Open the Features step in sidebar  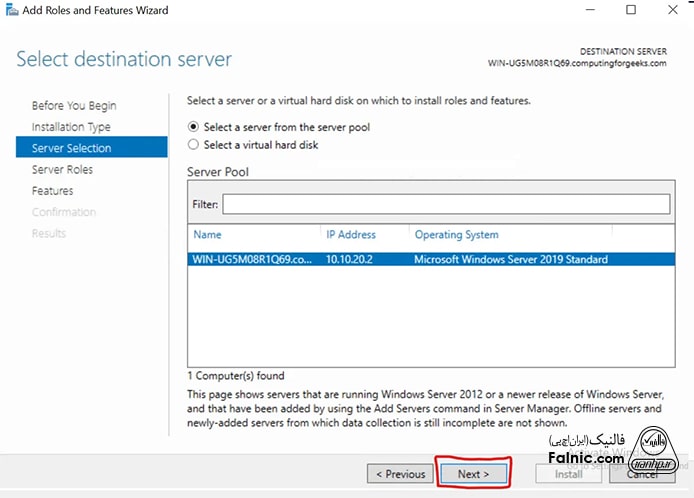(x=52, y=191)
